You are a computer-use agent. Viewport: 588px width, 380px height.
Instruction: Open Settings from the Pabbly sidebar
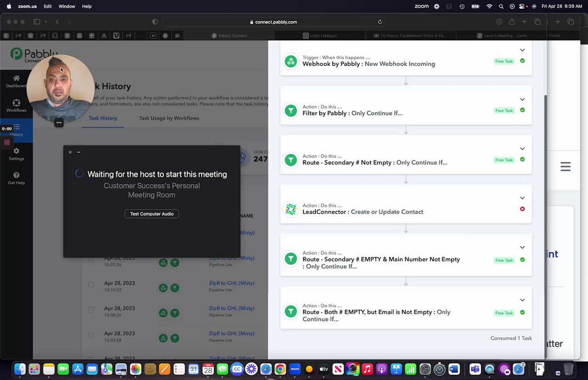coord(16,154)
